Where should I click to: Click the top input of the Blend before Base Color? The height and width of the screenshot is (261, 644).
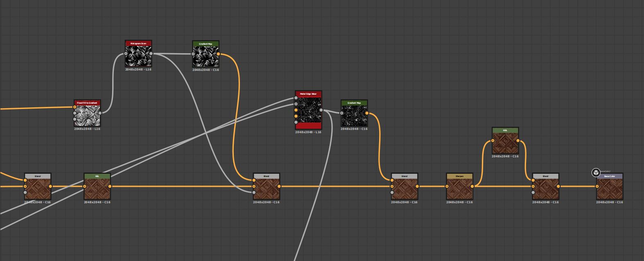[533, 180]
